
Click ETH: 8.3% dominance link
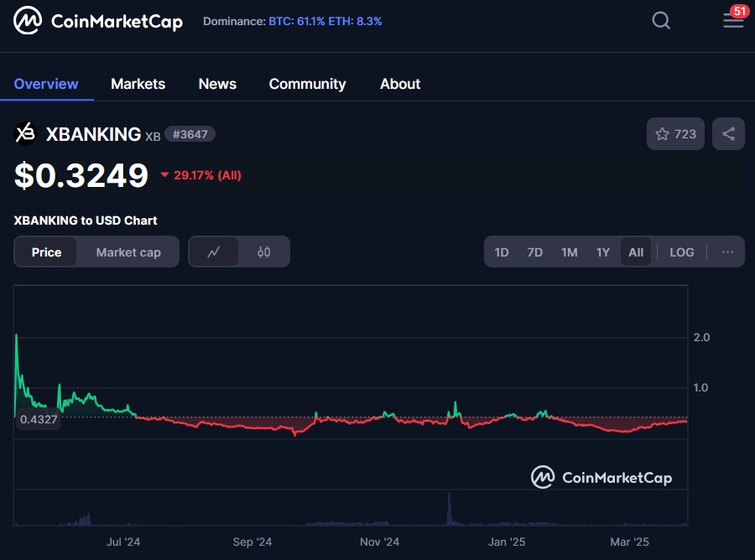(355, 21)
